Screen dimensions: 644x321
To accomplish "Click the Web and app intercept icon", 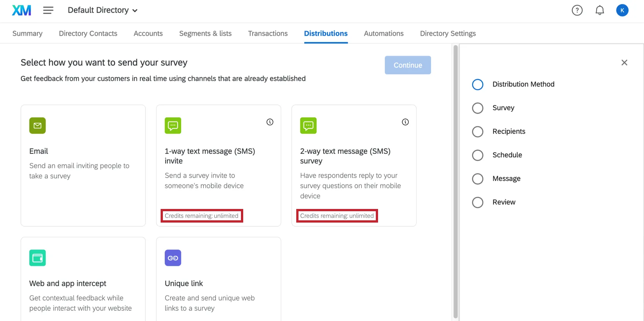I will pos(38,258).
